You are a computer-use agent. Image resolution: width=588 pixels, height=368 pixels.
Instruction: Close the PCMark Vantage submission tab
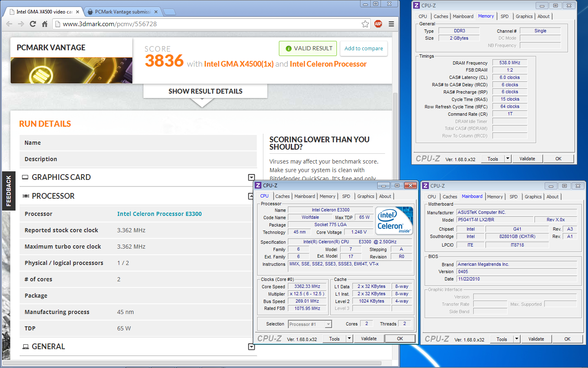(156, 12)
